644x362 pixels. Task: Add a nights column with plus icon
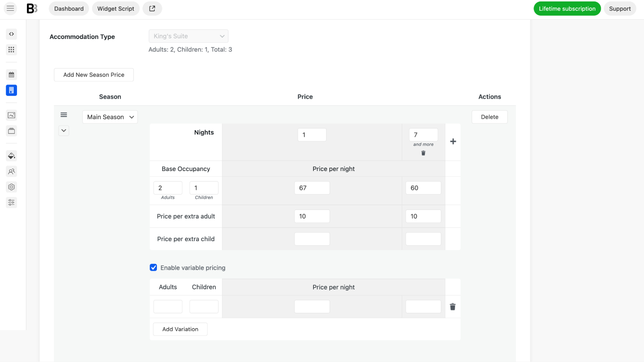[x=453, y=141]
